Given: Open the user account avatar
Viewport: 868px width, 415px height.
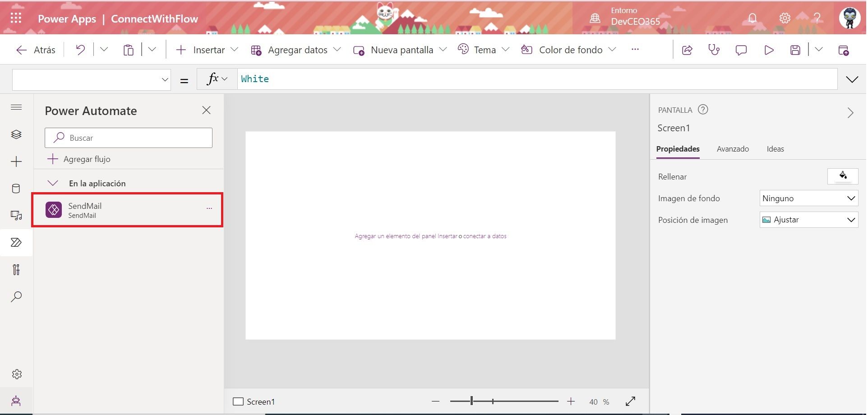Looking at the screenshot, I should click(850, 18).
